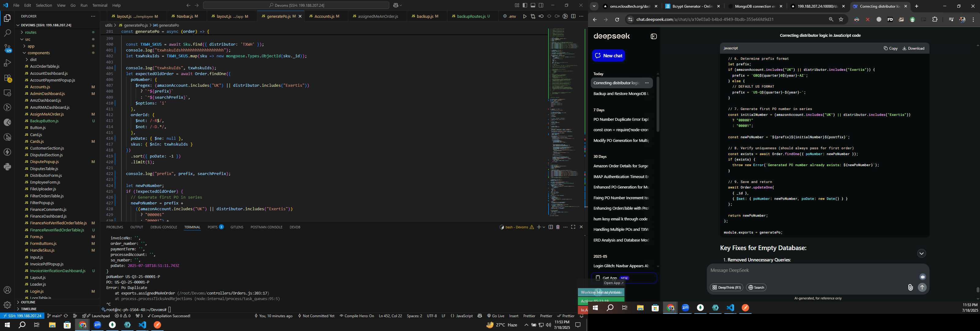Open the Remote Explorer view

(7, 93)
